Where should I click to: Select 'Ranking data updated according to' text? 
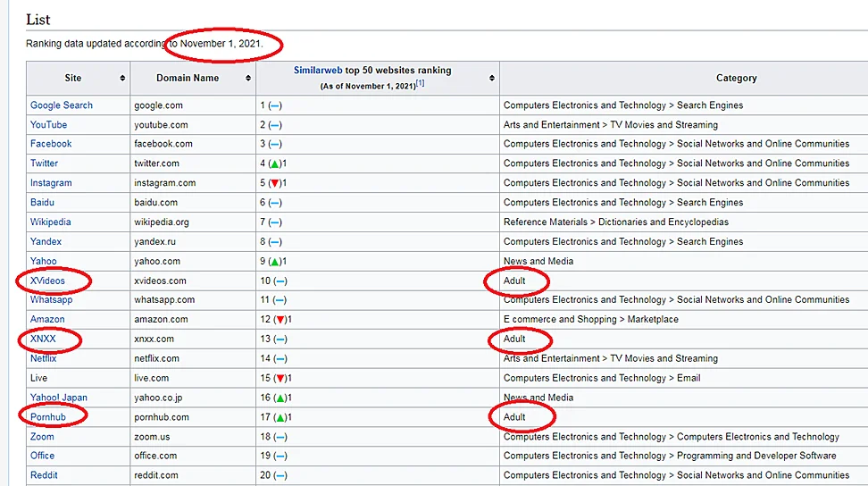(x=102, y=43)
